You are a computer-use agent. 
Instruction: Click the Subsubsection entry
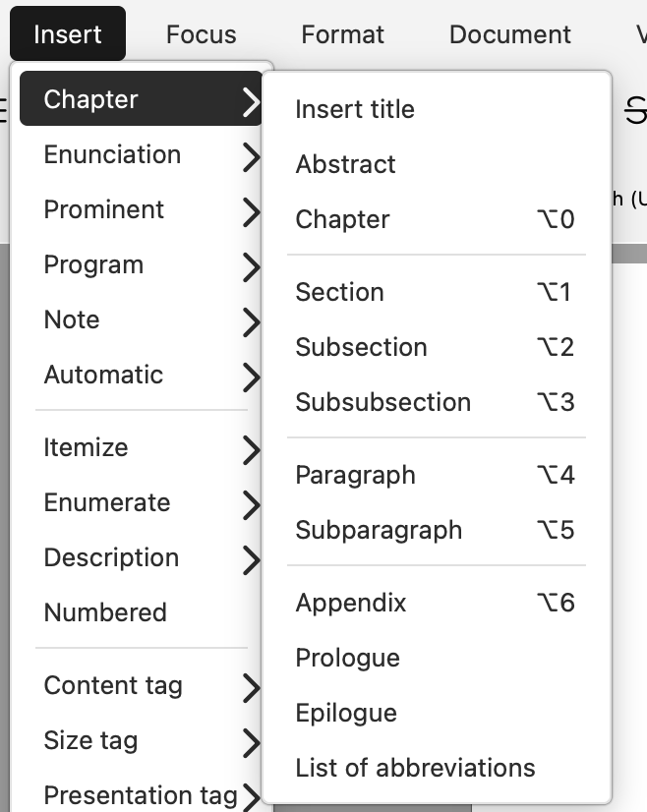(382, 402)
